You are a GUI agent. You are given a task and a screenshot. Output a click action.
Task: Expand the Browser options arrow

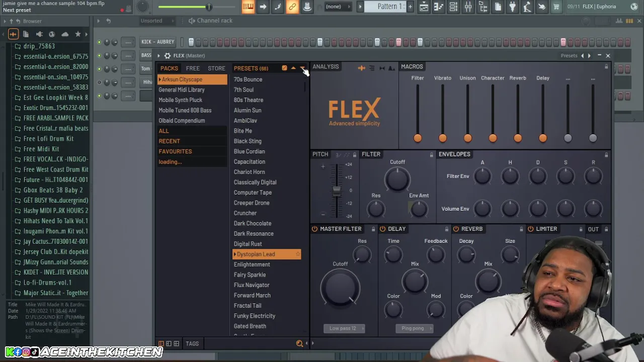(x=5, y=21)
